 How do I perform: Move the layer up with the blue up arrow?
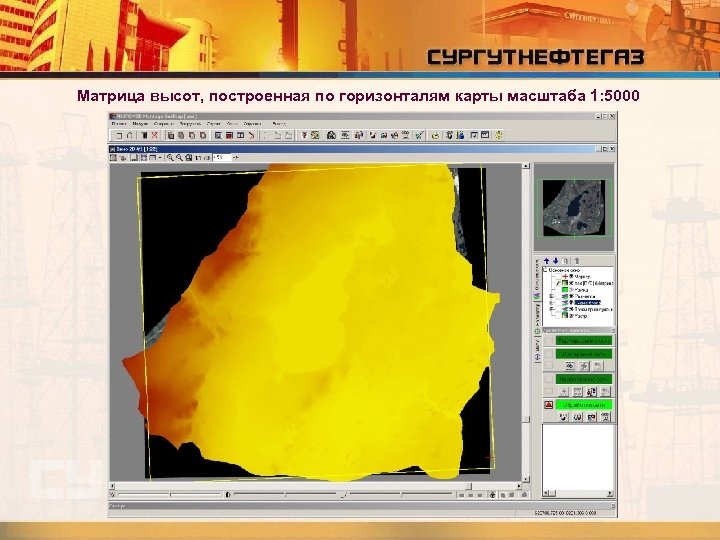[546, 261]
